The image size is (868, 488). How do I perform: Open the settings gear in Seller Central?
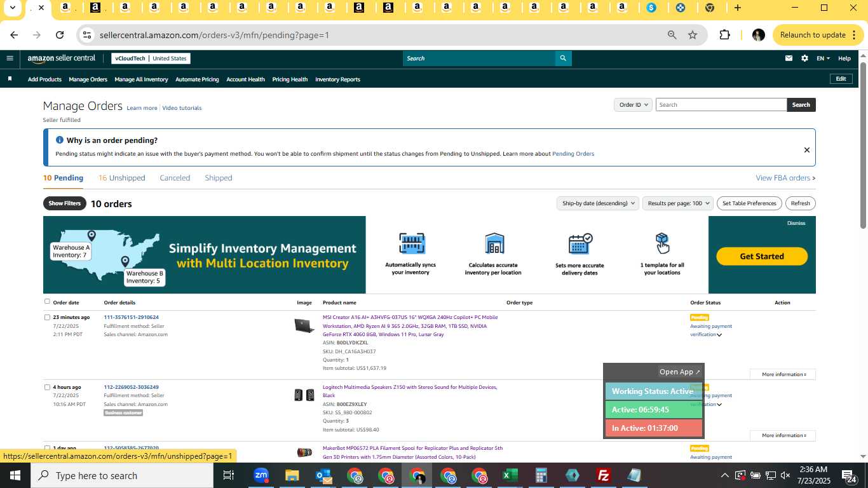pyautogui.click(x=804, y=58)
